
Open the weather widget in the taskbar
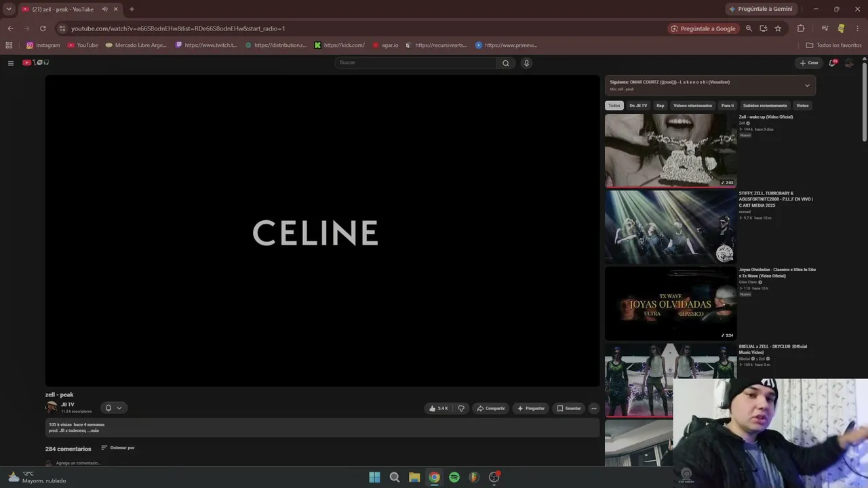(x=37, y=477)
